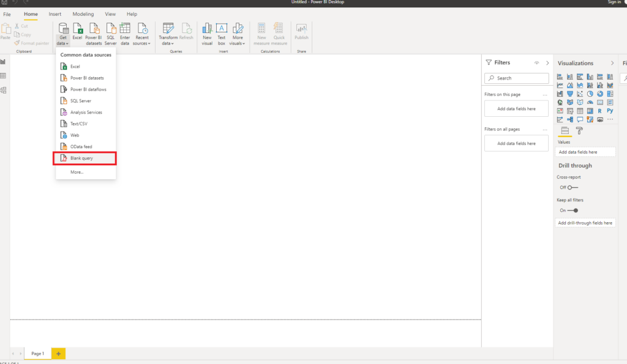Select the stacked bar chart visual
This screenshot has width=627, height=364.
(x=560, y=76)
